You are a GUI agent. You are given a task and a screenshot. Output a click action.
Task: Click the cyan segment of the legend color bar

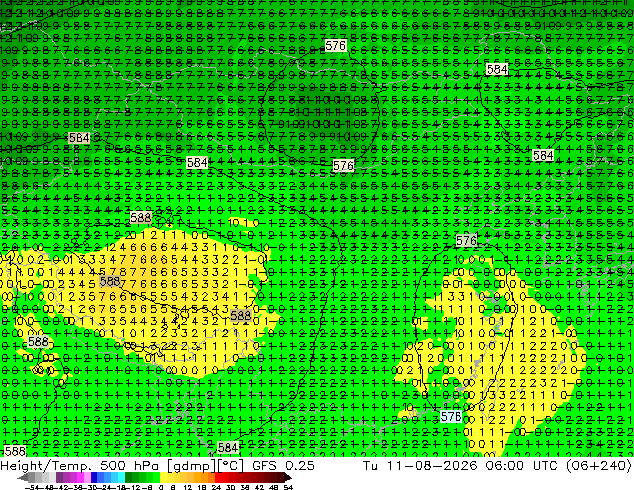point(121,478)
